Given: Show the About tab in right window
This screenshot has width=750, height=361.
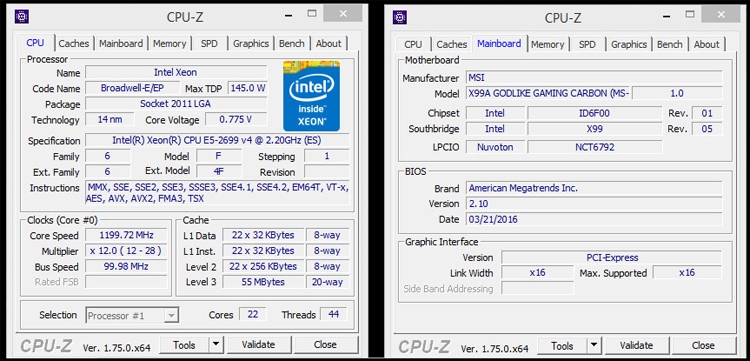Looking at the screenshot, I should click(706, 44).
